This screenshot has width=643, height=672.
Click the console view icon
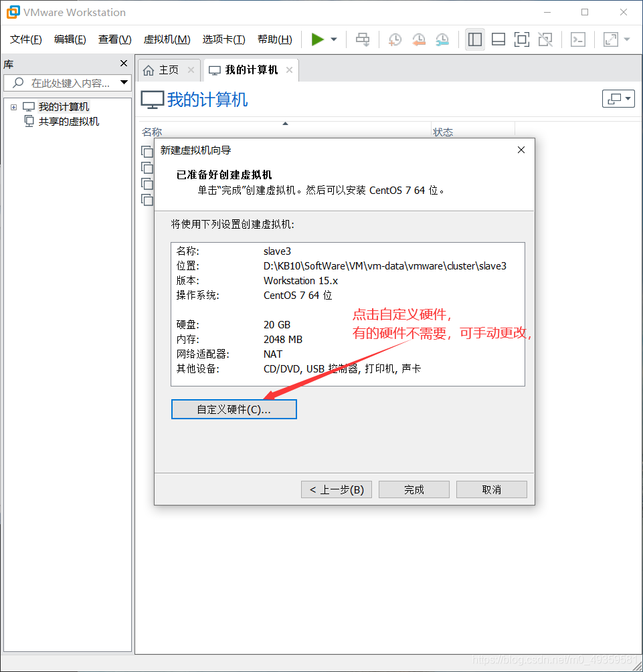[x=578, y=39]
